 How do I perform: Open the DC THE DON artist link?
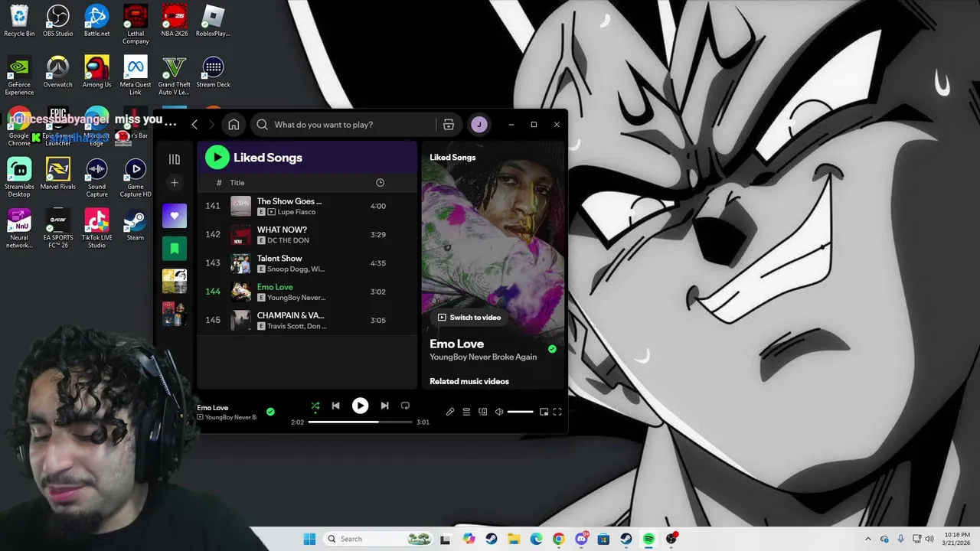pos(288,240)
